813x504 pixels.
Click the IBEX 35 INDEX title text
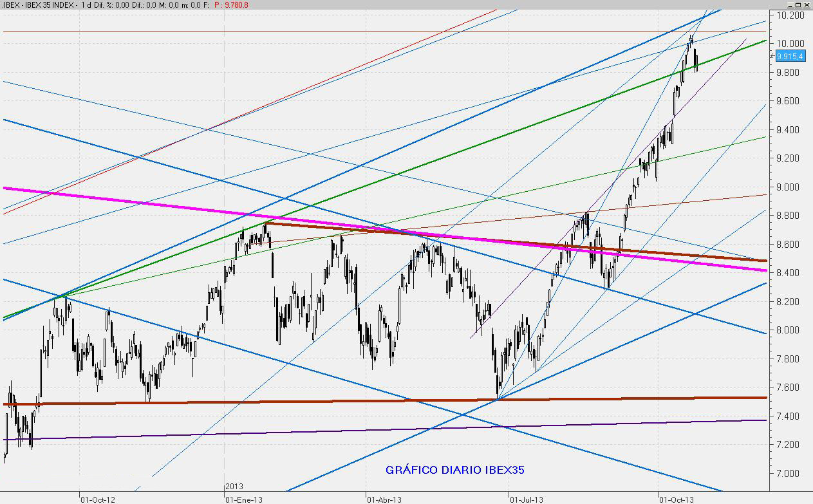(46, 5)
